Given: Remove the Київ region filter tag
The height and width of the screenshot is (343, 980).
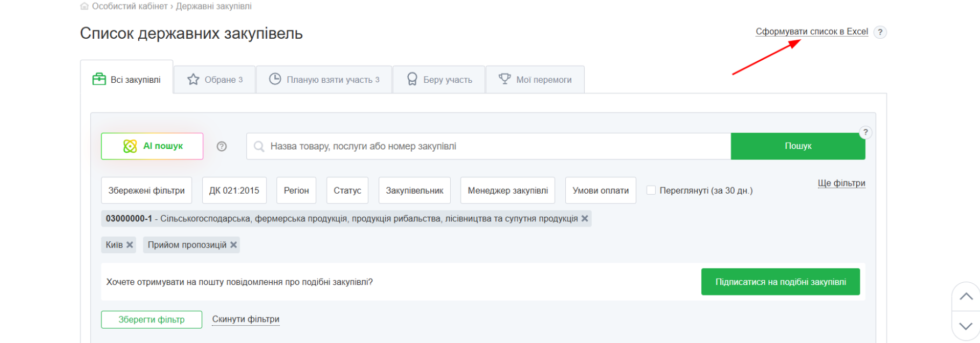Looking at the screenshot, I should pos(130,245).
